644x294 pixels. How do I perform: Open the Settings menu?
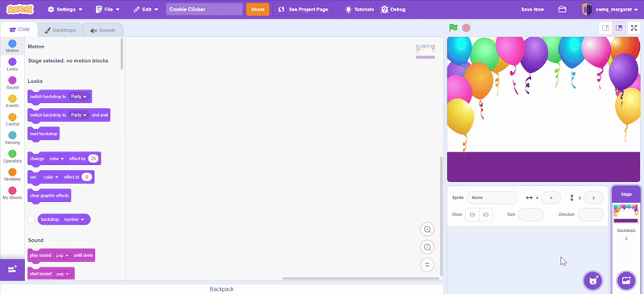[65, 9]
